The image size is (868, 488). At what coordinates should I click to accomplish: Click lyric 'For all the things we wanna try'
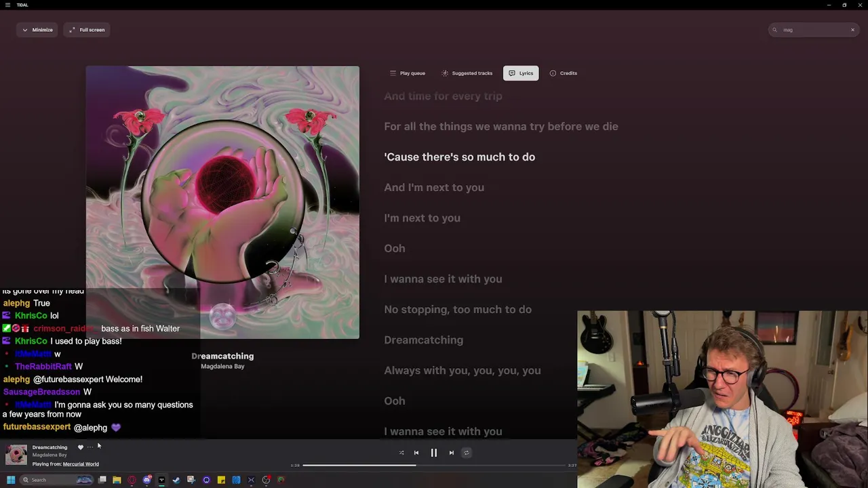point(501,127)
